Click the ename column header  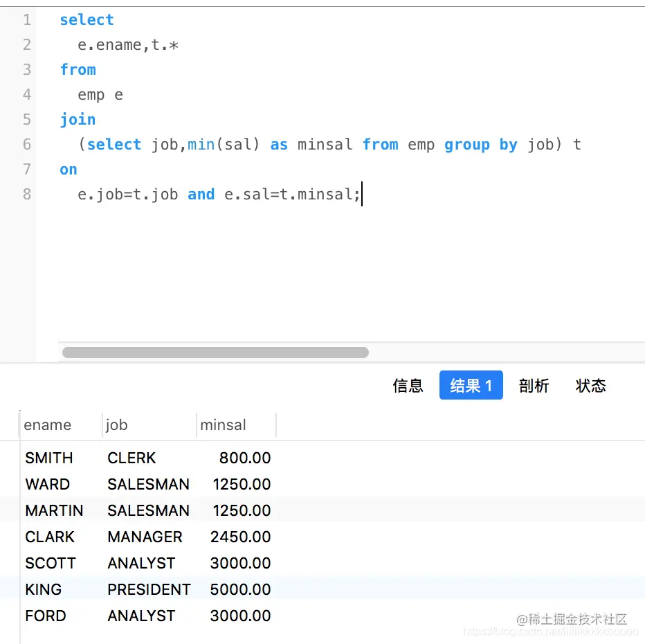[47, 424]
